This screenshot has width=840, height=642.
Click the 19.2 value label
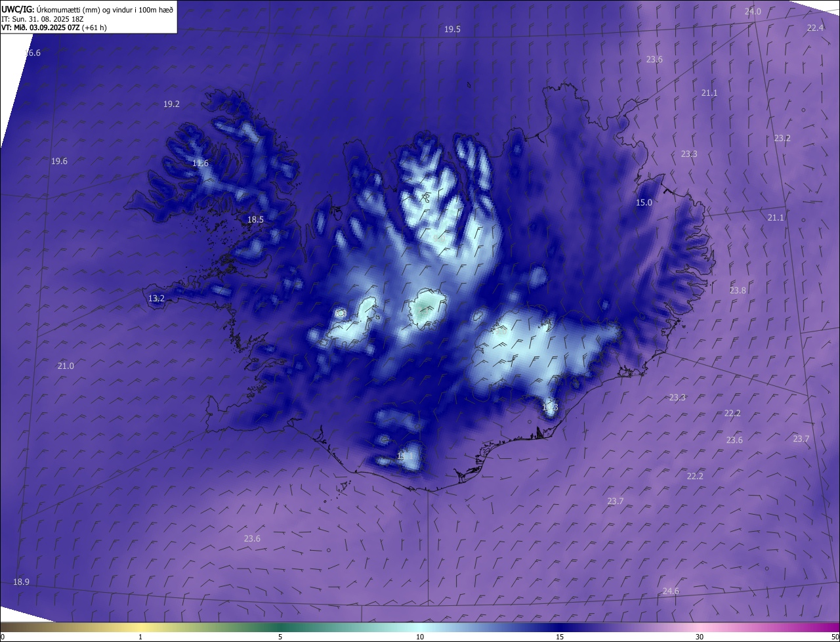[x=171, y=104]
